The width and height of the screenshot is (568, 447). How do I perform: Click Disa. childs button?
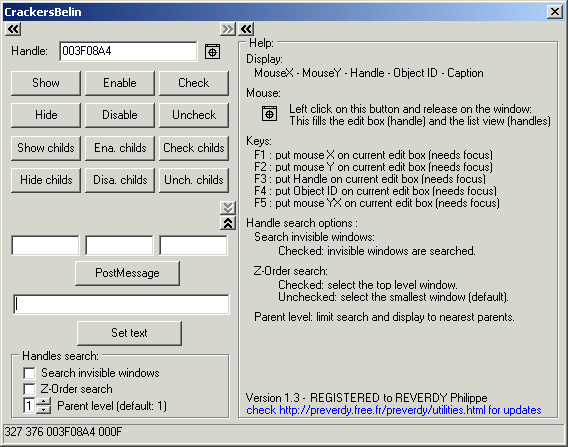point(120,180)
